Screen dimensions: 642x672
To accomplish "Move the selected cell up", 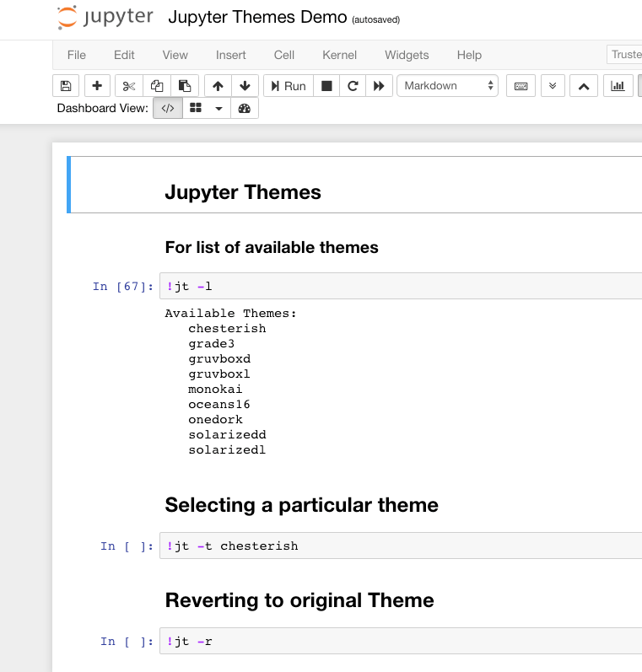I will tap(218, 86).
